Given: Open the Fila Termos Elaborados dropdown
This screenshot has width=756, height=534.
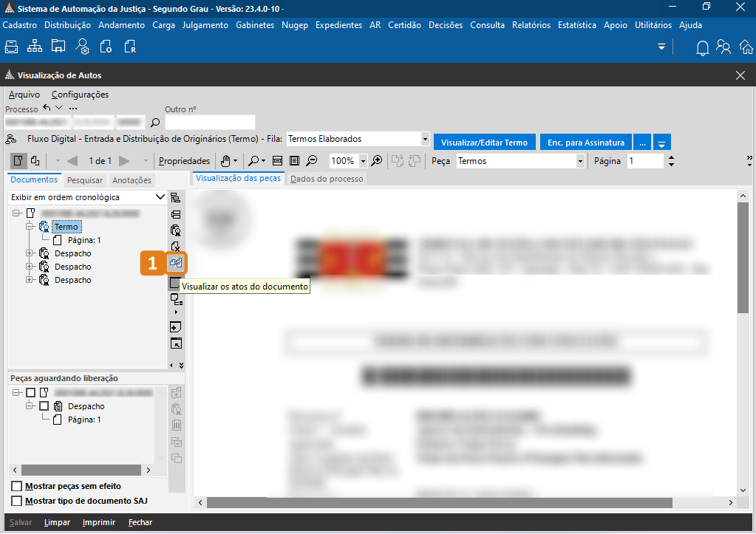Looking at the screenshot, I should (x=425, y=139).
